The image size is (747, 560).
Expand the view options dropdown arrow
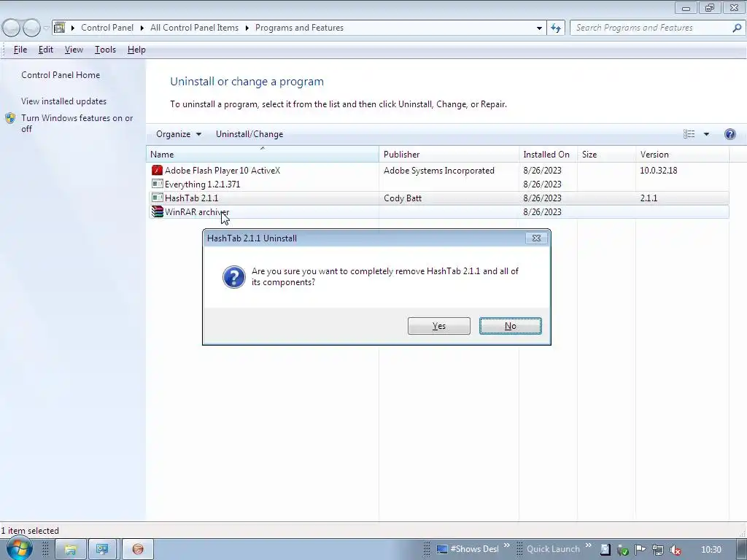tap(706, 134)
